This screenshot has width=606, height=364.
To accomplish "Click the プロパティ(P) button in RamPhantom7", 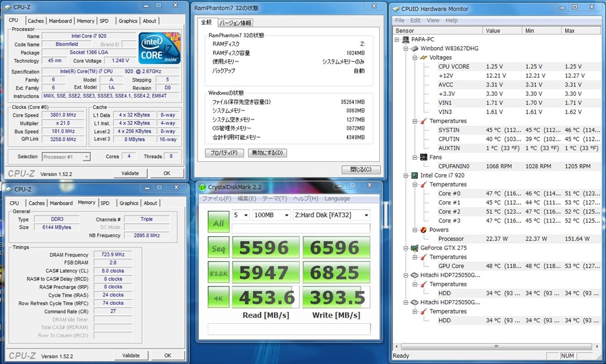I will pyautogui.click(x=224, y=153).
